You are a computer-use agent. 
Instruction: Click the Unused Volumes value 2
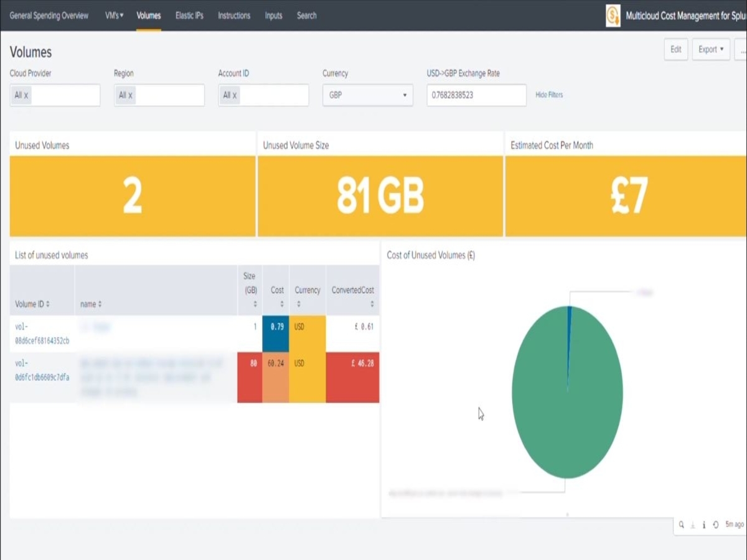pyautogui.click(x=133, y=196)
